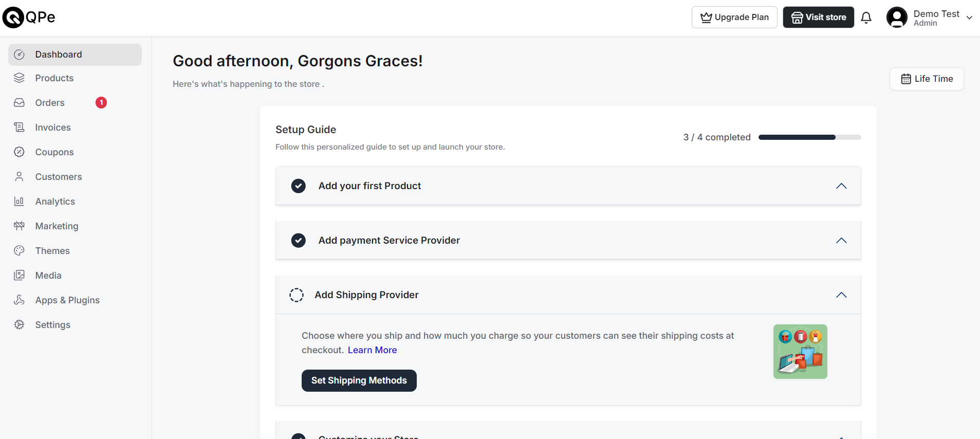Open the Orders menu item
This screenshot has width=980, height=439.
click(x=50, y=103)
